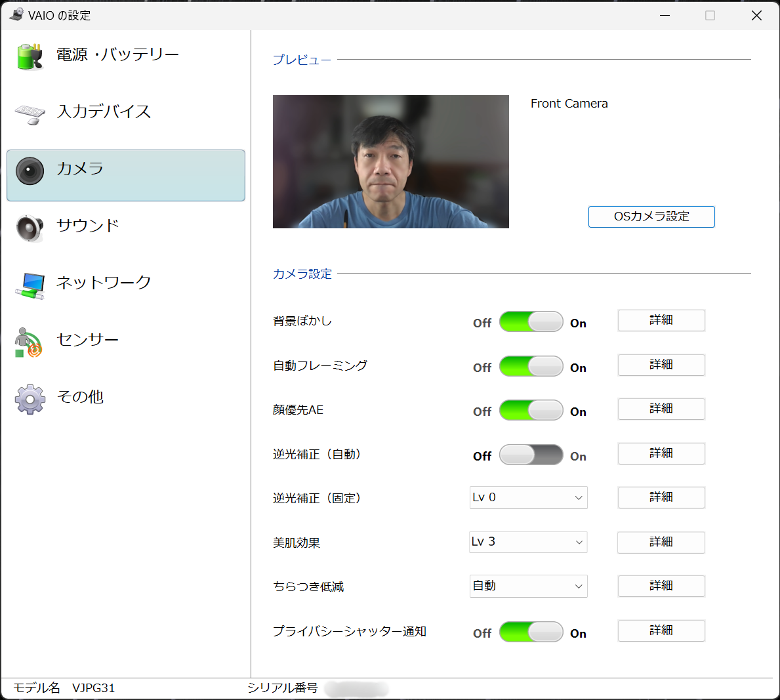Click the battery icon for 電源・バッテリー
780x700 pixels.
30,56
